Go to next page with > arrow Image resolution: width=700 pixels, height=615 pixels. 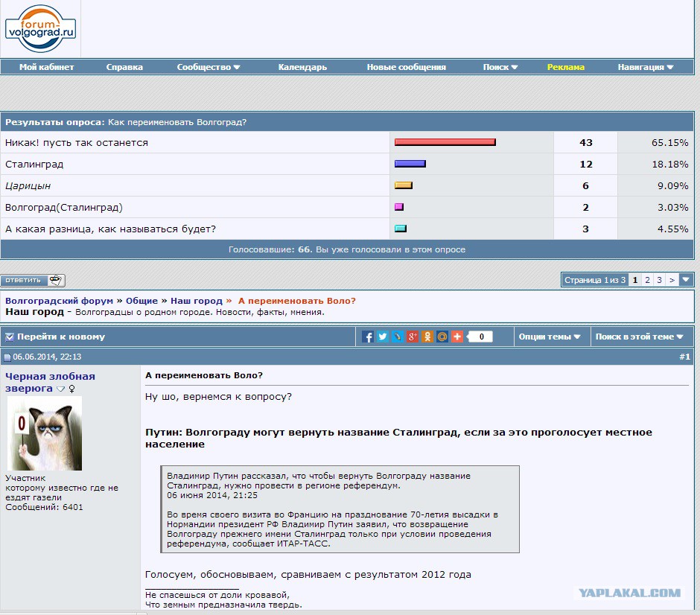(672, 280)
